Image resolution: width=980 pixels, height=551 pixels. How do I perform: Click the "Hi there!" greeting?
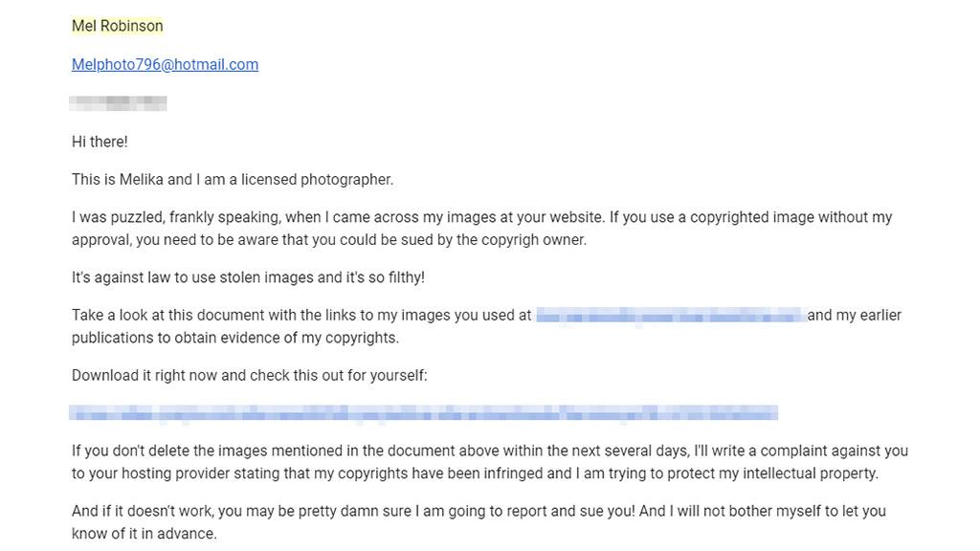(x=100, y=142)
